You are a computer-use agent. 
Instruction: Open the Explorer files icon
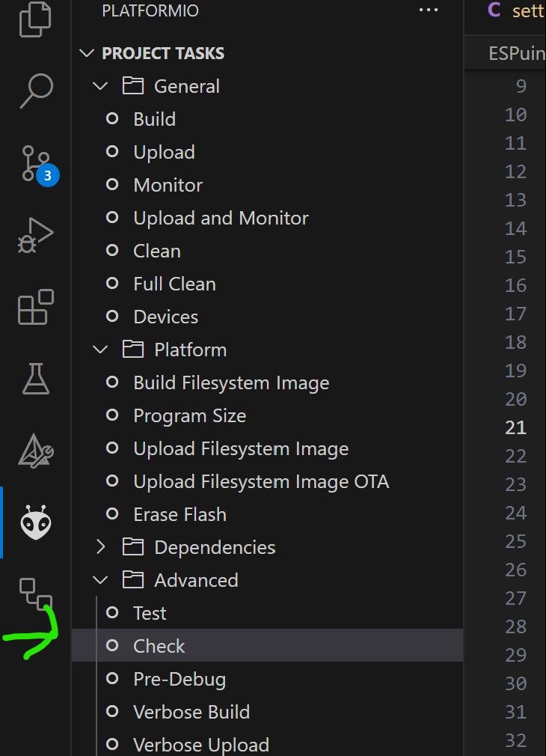pos(35,19)
